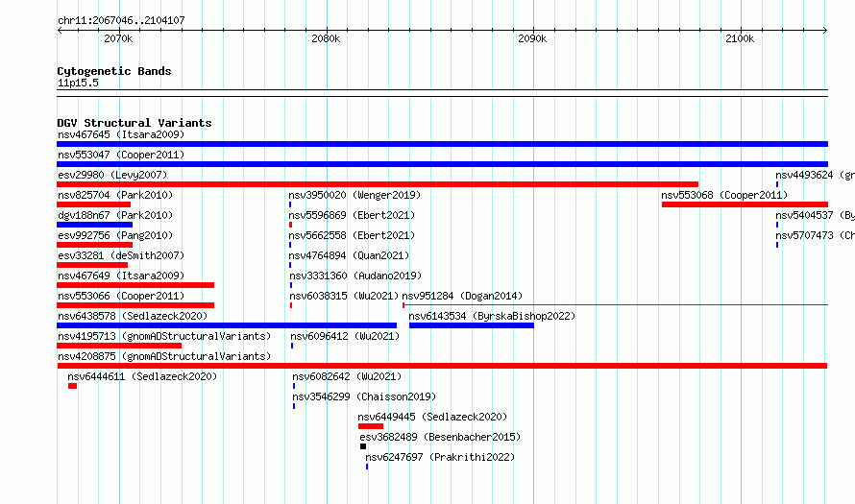Open nsv553066 (Cooper2011) label
The image size is (855, 504).
pyautogui.click(x=121, y=296)
